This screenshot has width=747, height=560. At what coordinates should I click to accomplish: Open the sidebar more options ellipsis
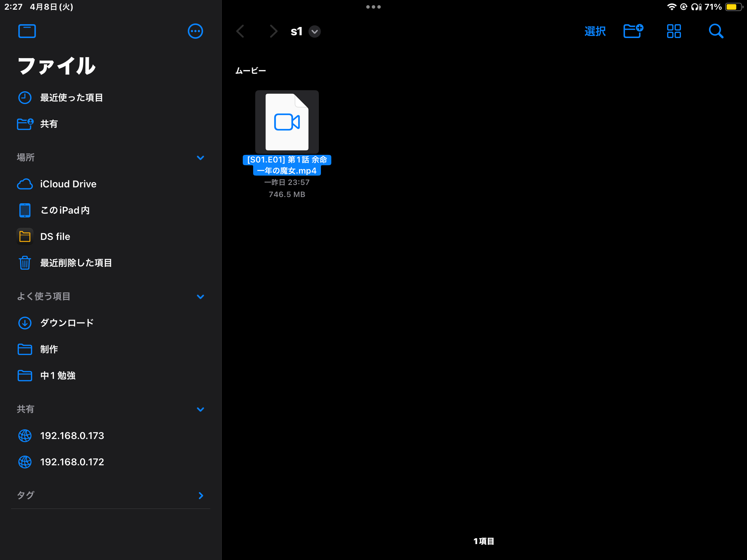point(195,31)
